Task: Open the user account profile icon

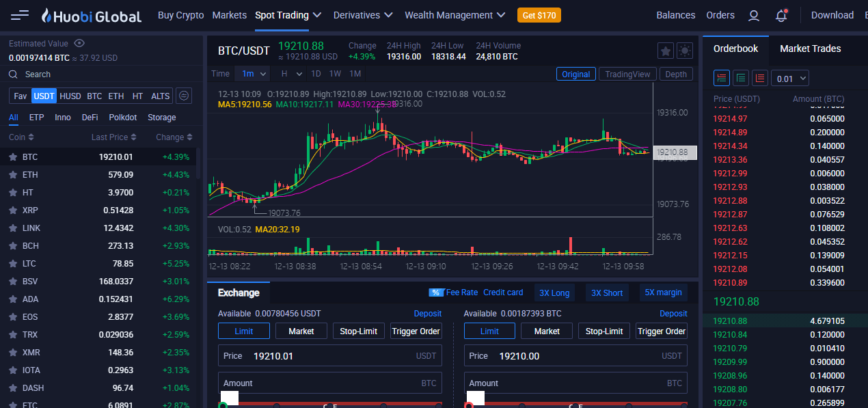Action: click(x=754, y=15)
